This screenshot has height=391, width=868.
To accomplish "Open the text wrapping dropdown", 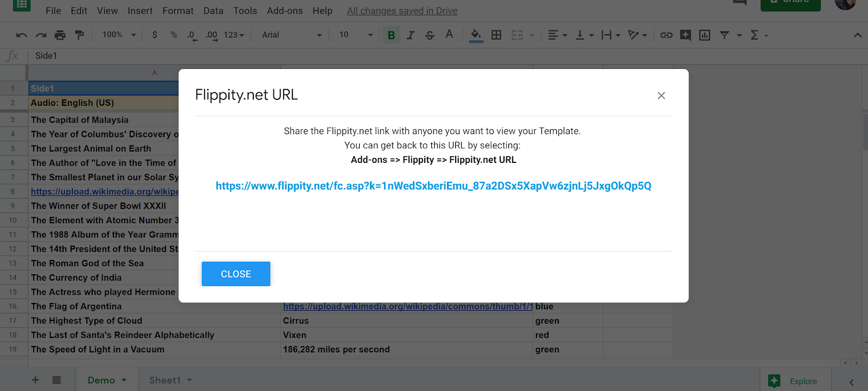I will [x=611, y=35].
